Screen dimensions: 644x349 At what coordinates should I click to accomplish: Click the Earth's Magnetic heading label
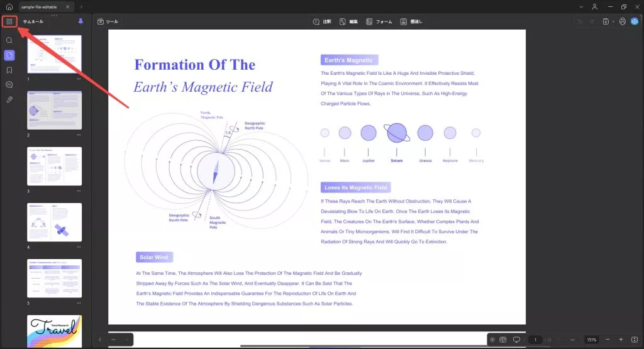(349, 60)
